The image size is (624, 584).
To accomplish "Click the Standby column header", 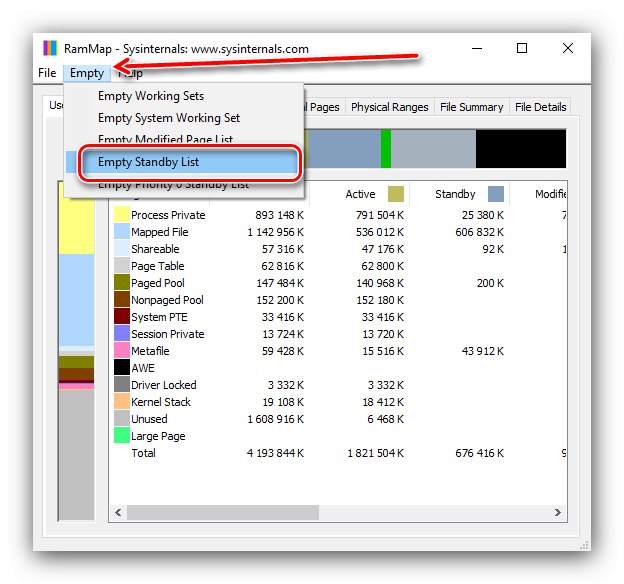I will click(460, 194).
